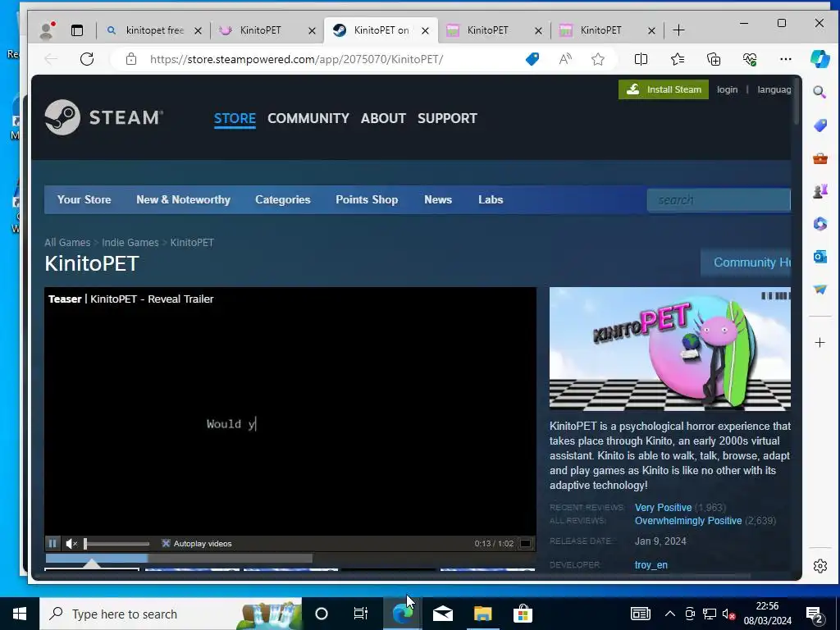The image size is (840, 630).
Task: Set video to fullscreen
Action: [526, 543]
